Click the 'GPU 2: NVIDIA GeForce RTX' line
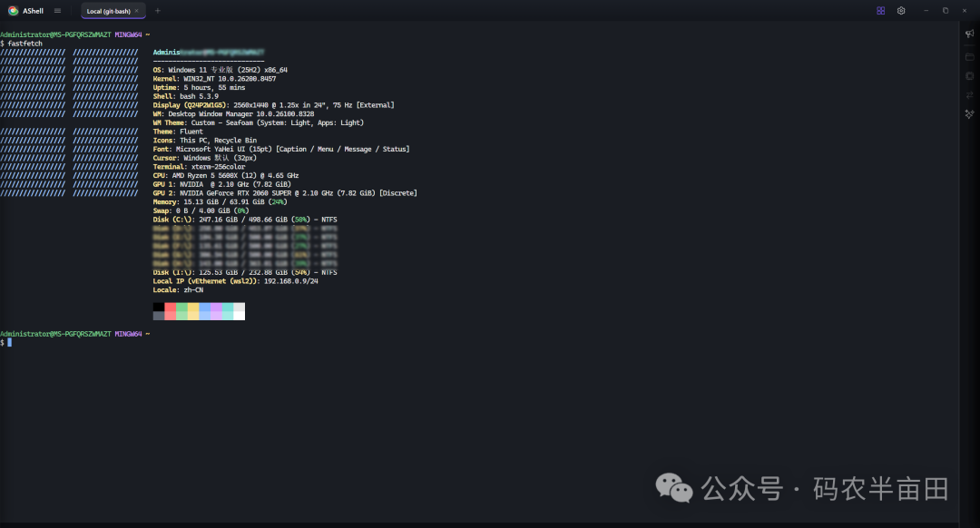 285,193
